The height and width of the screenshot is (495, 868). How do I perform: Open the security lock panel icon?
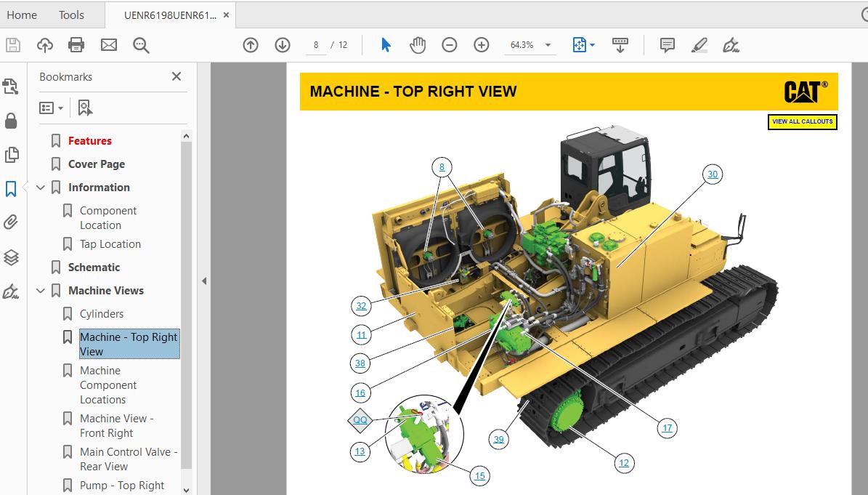11,121
